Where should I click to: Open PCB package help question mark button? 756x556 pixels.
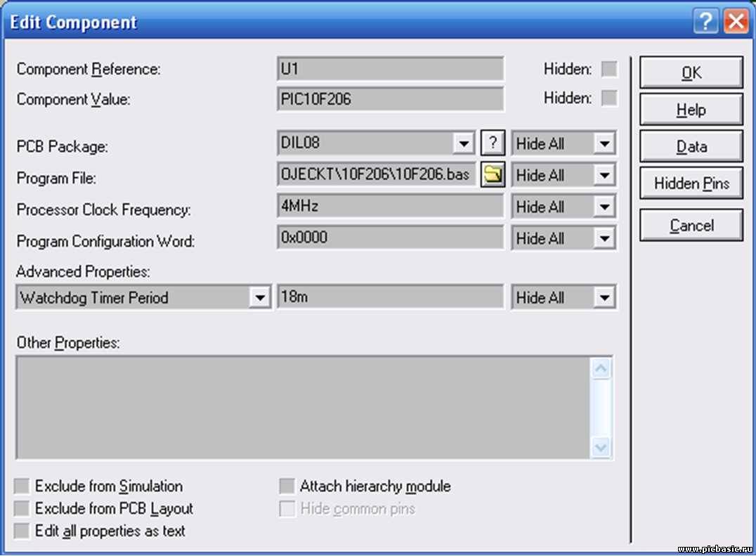click(x=493, y=143)
